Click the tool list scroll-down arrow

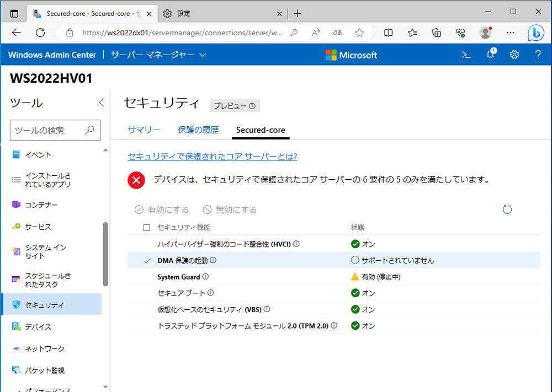point(105,386)
